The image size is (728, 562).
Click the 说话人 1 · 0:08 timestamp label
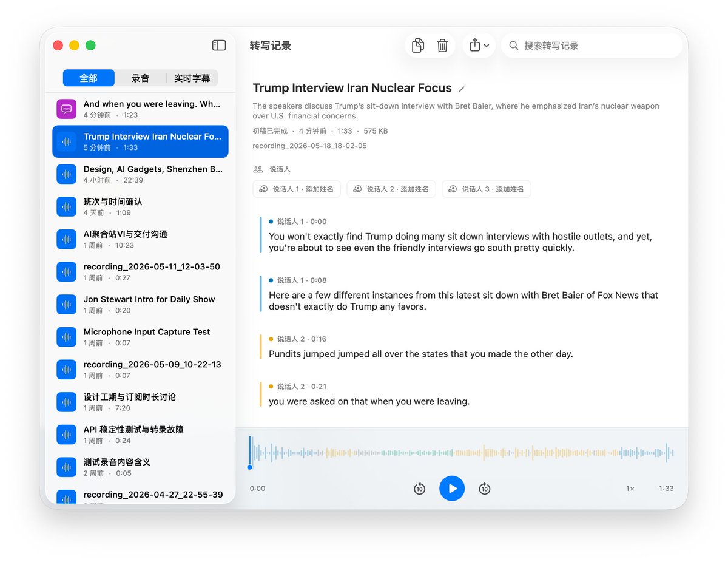302,280
